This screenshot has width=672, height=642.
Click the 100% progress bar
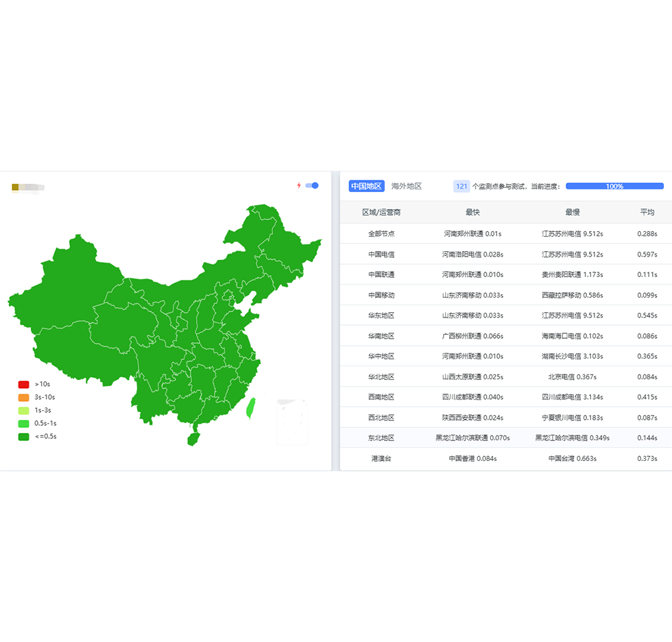point(614,186)
